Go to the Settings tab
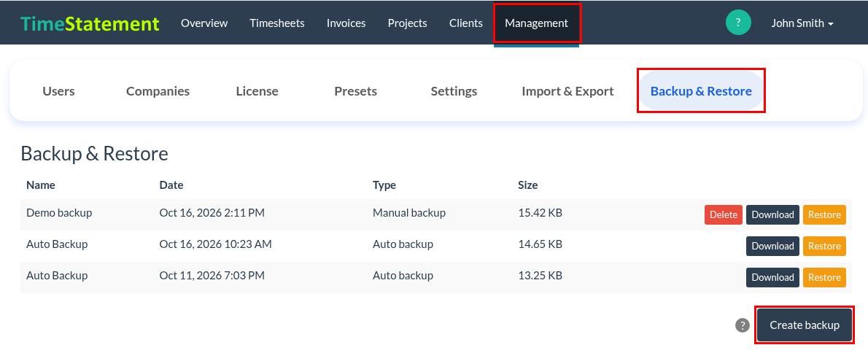Viewport: 868px width, 353px height. tap(454, 91)
